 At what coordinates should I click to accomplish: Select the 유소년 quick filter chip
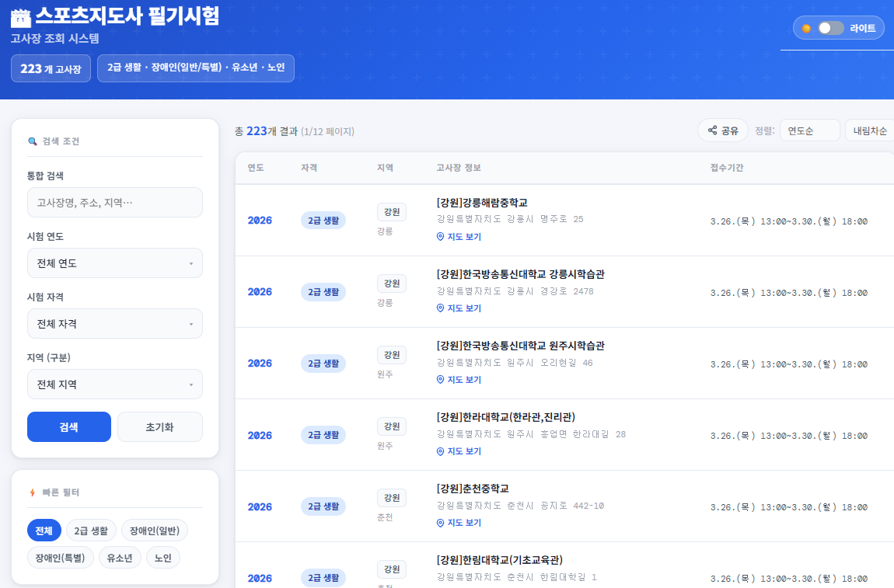tap(120, 558)
